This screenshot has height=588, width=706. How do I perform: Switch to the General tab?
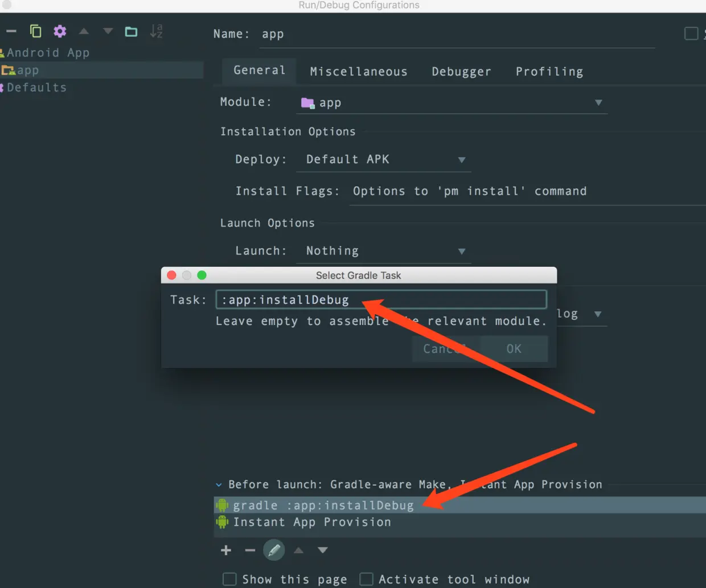tap(259, 71)
